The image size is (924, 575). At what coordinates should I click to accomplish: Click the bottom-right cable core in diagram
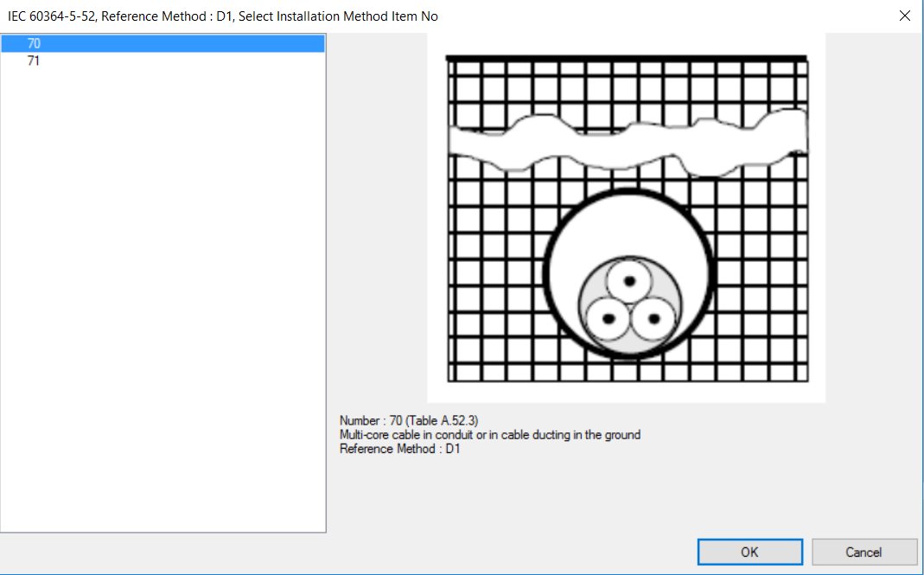point(651,318)
